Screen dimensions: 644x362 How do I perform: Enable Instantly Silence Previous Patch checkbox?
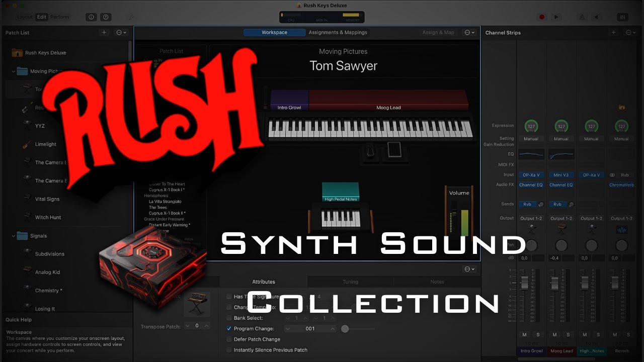point(229,350)
